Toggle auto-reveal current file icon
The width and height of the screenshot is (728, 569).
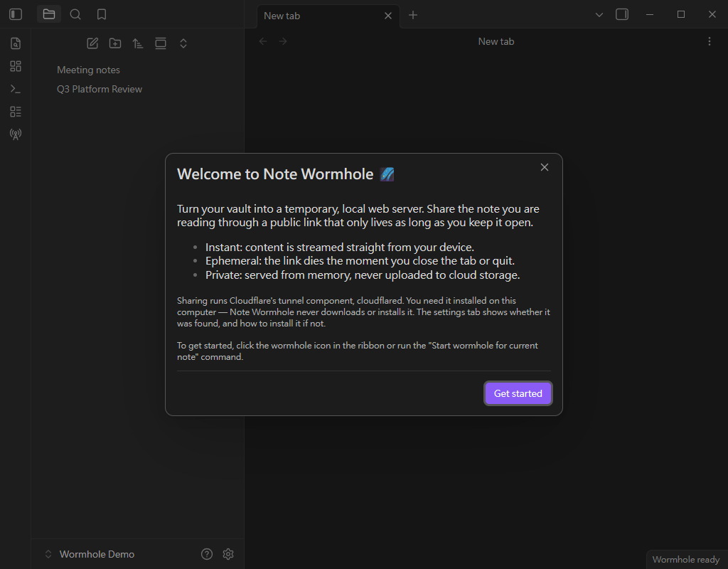pos(161,43)
